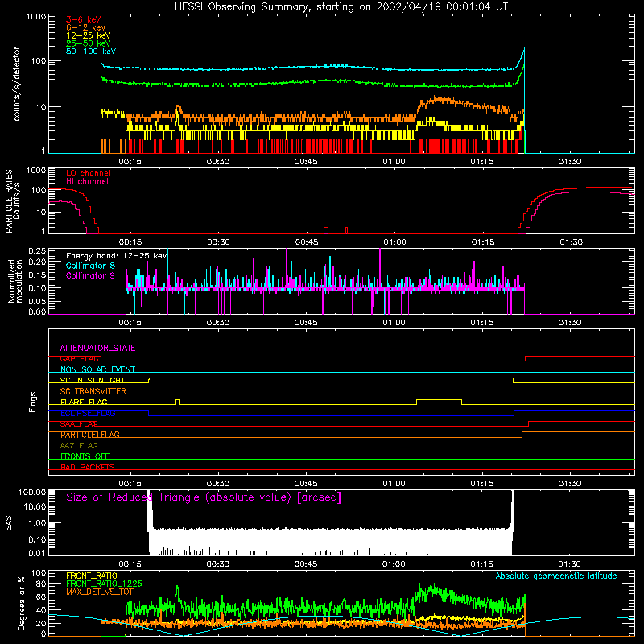644x644 pixels.
Task: Click the 0.15 tick on modulation axis
Action: click(38, 275)
